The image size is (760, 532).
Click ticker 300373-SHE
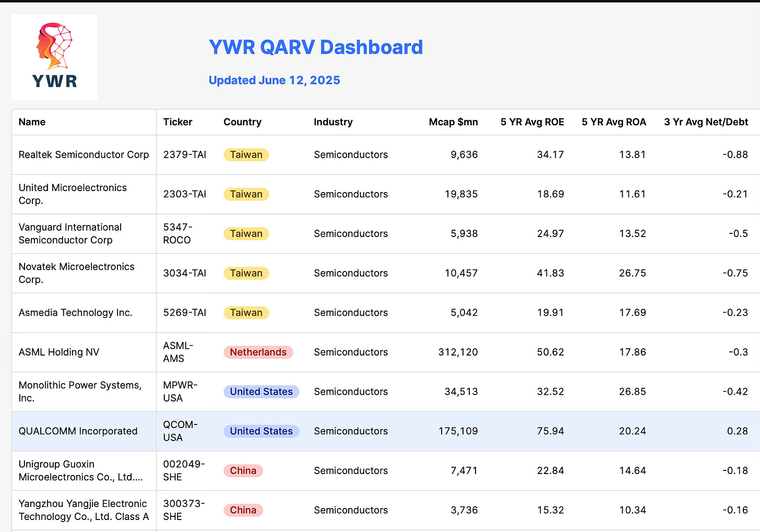click(184, 510)
